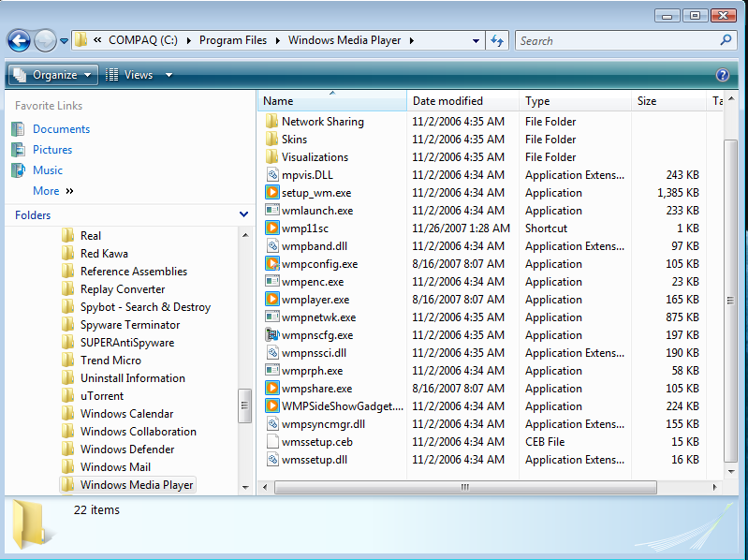The height and width of the screenshot is (560, 748).
Task: Open the recent pages dropdown arrow
Action: click(64, 41)
